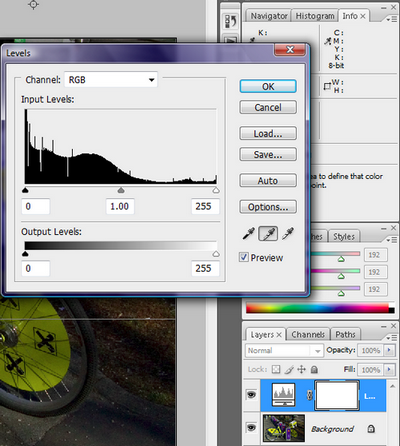This screenshot has height=446, width=400.
Task: Switch to the Channels tab
Action: (x=308, y=334)
